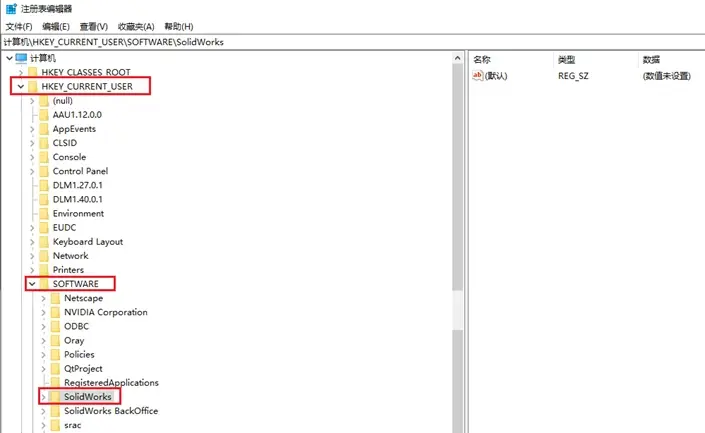Image resolution: width=705 pixels, height=433 pixels.
Task: Click the Console folder icon
Action: 44,157
